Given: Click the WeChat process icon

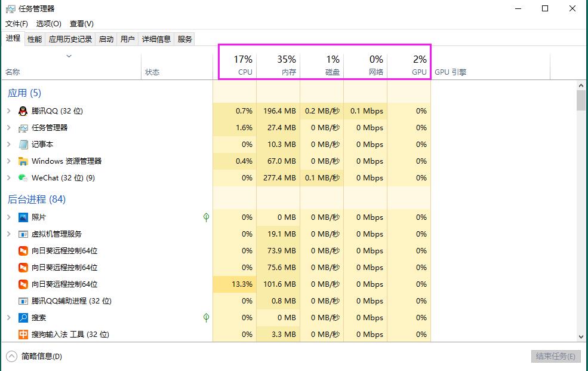Looking at the screenshot, I should (x=21, y=177).
